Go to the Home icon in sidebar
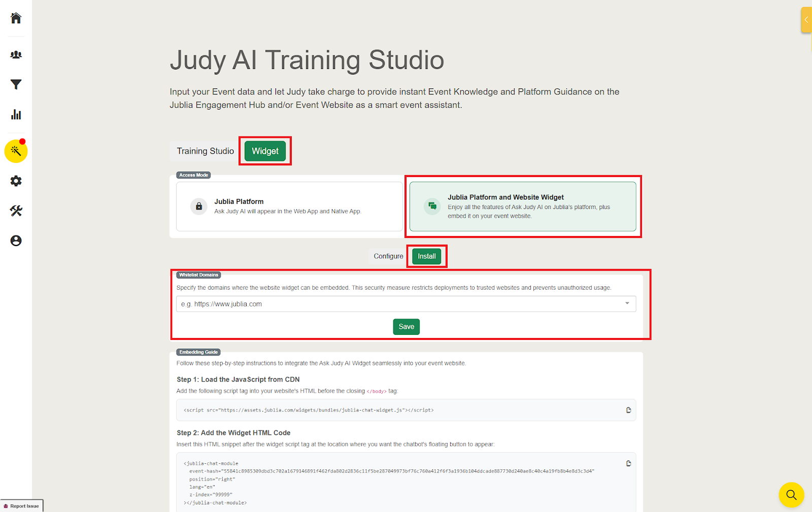 point(16,18)
